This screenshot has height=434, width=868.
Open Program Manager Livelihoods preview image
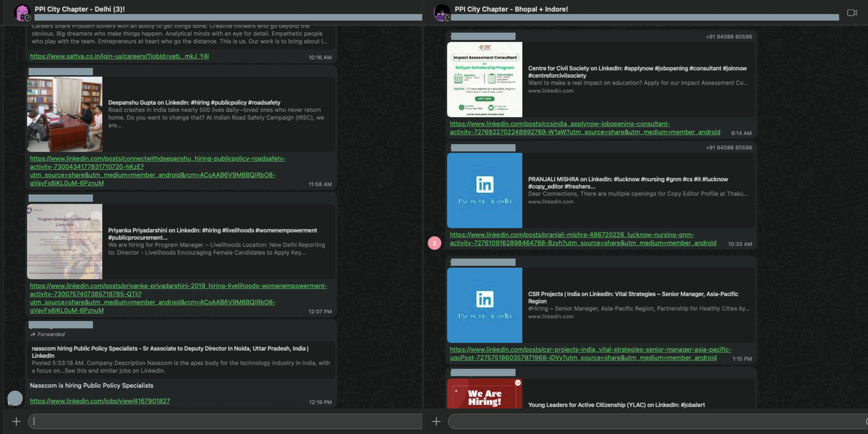pyautogui.click(x=65, y=242)
